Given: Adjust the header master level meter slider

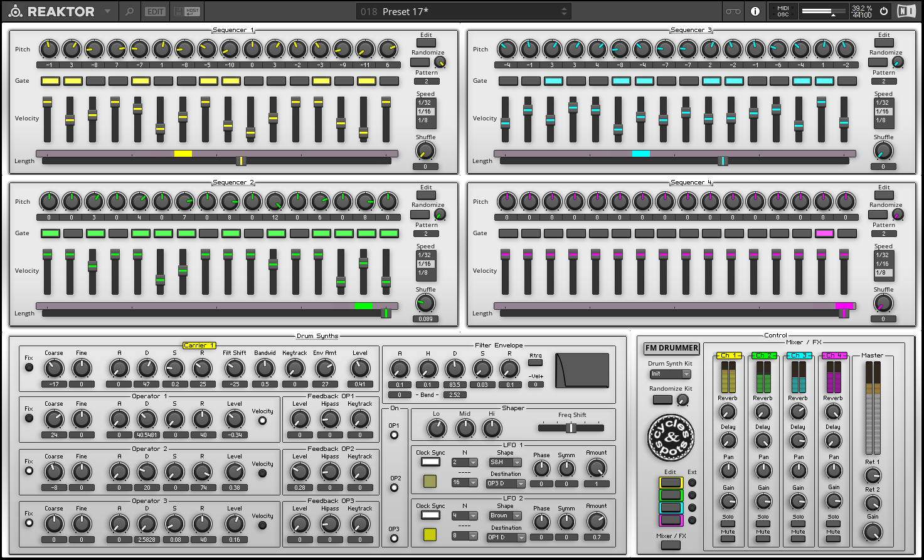Looking at the screenshot, I should [824, 11].
